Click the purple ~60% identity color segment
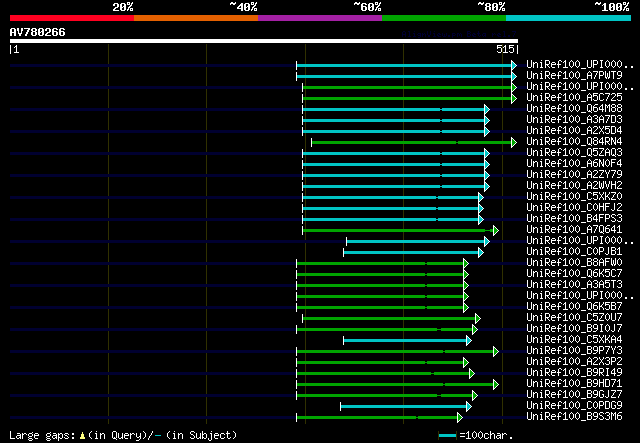Image resolution: width=640 pixels, height=443 pixels. tap(320, 18)
